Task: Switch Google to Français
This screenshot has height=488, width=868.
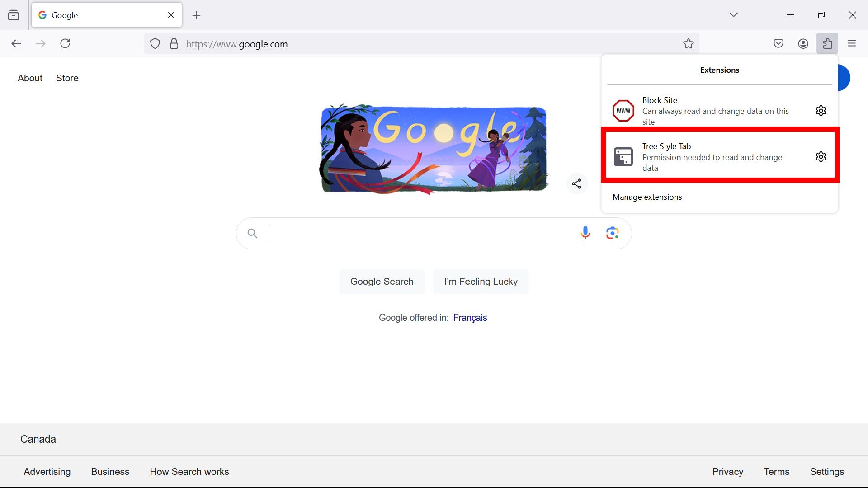Action: click(x=470, y=318)
